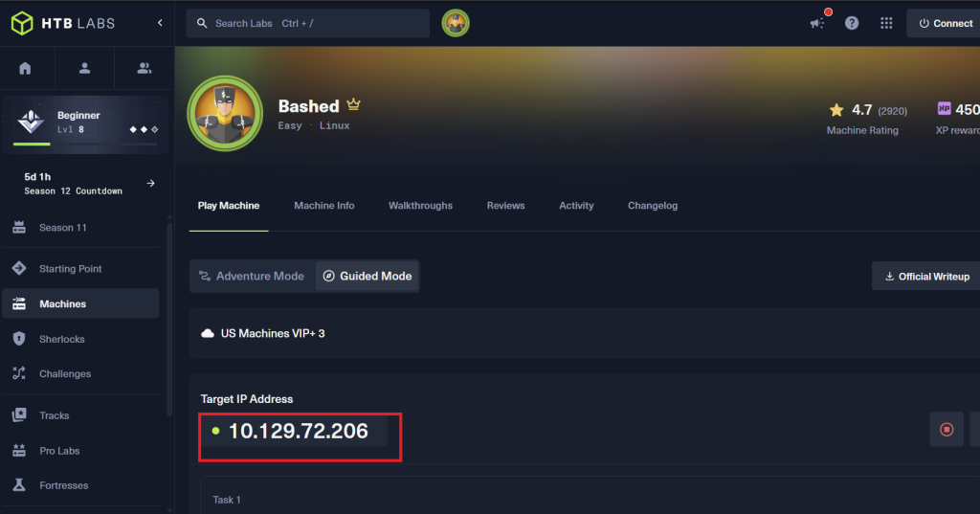
Task: Open the apps grid icon
Action: point(886,23)
